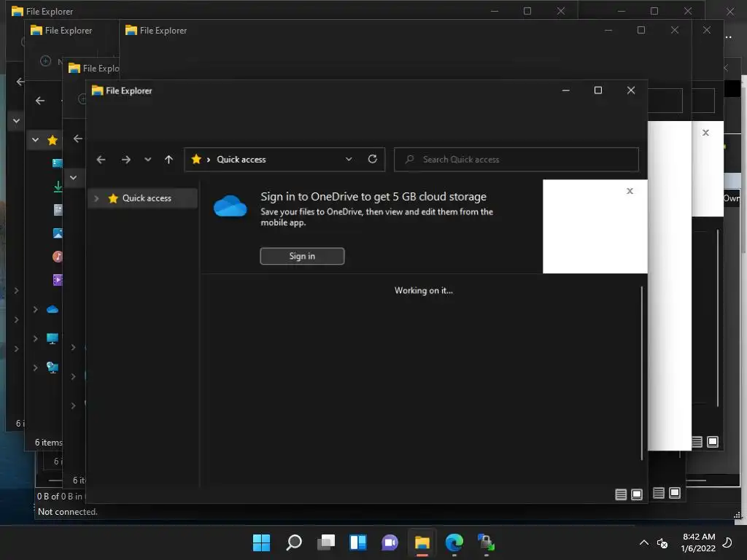Open taskbar Search
This screenshot has width=747, height=560.
[293, 542]
